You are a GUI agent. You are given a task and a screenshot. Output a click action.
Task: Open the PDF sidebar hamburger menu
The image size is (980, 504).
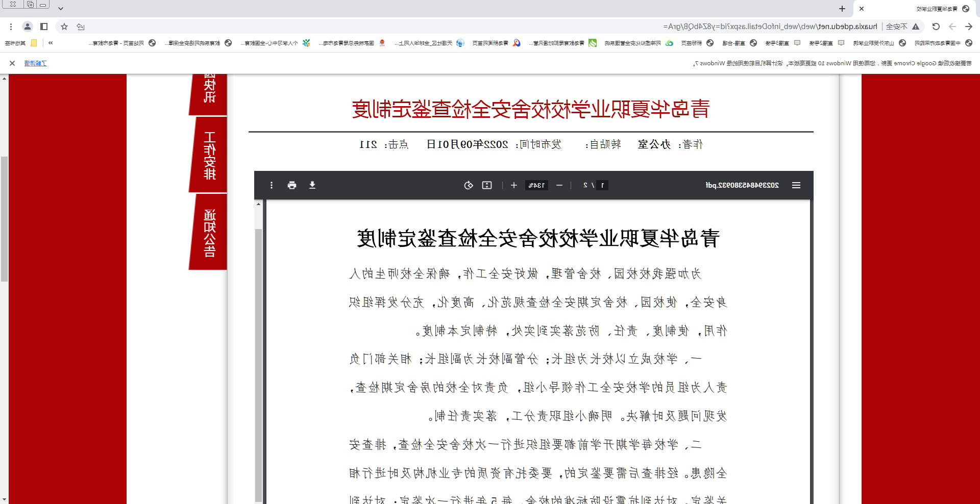tap(796, 185)
